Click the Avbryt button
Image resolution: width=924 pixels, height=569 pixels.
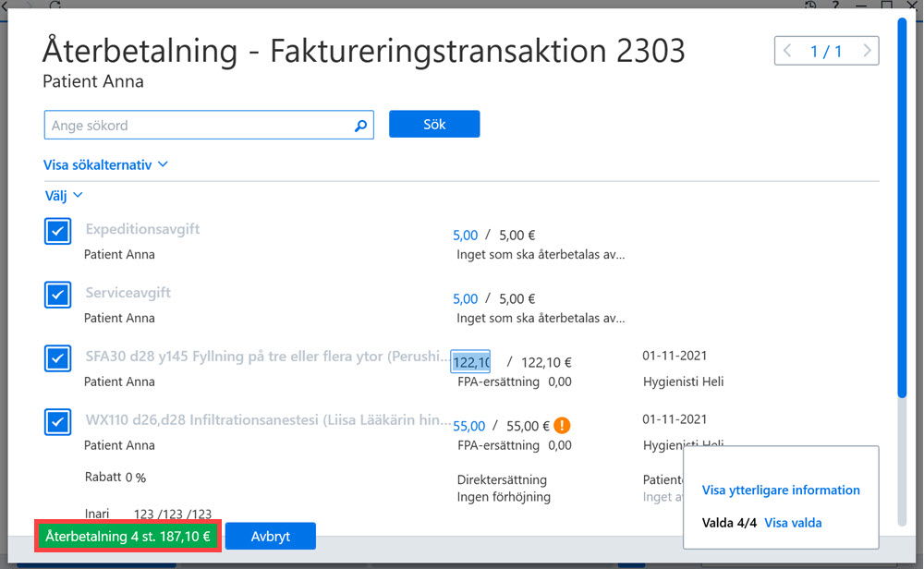tap(271, 536)
